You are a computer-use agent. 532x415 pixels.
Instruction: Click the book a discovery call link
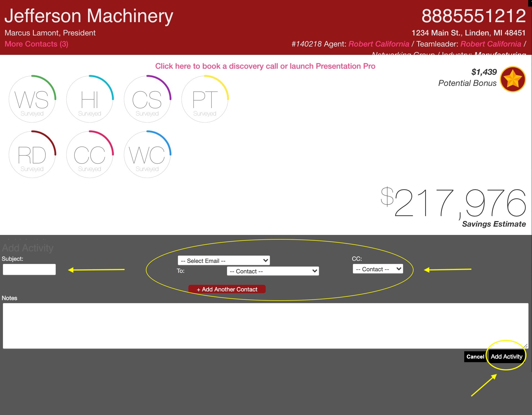point(265,66)
